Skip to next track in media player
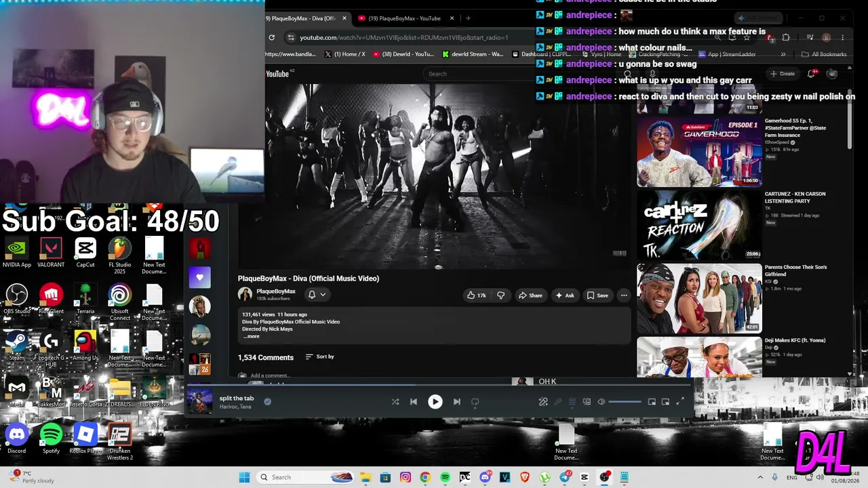The image size is (868, 488). coord(457,402)
